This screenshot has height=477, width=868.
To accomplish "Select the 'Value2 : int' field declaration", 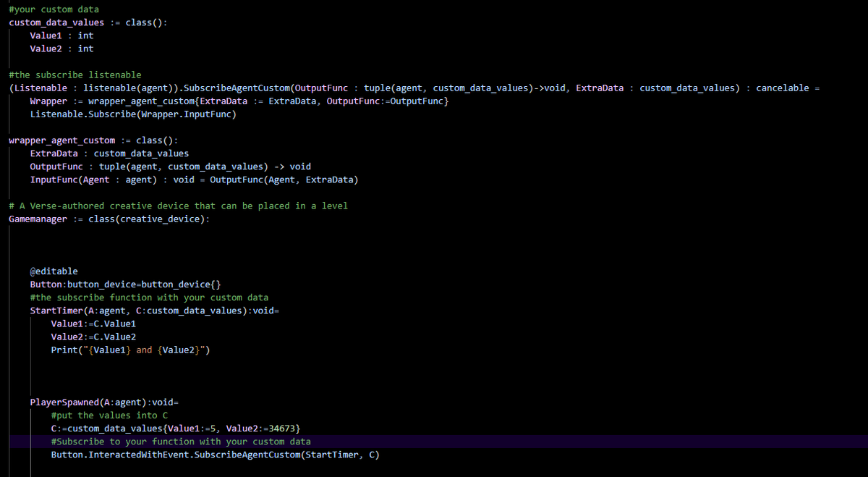I will 61,48.
